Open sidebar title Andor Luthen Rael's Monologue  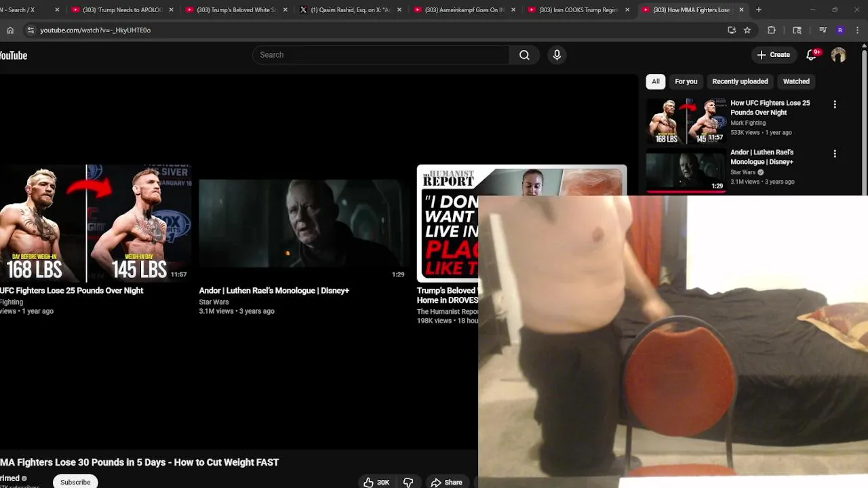[762, 157]
